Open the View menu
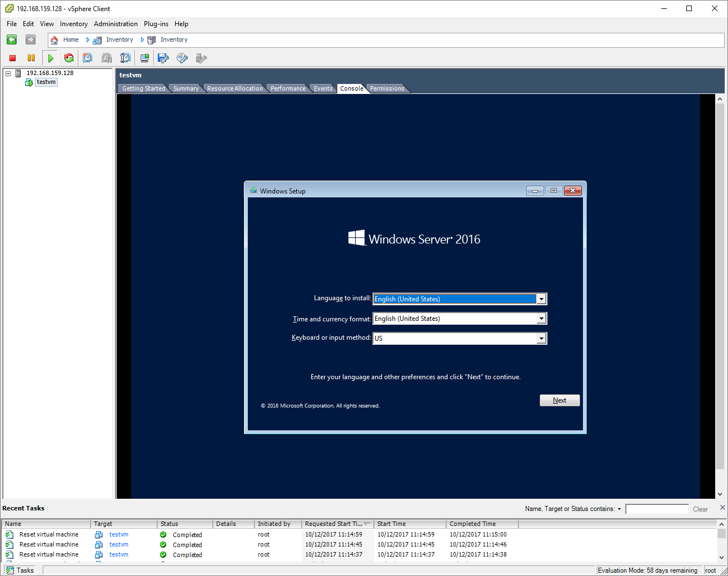This screenshot has width=728, height=576. [47, 24]
